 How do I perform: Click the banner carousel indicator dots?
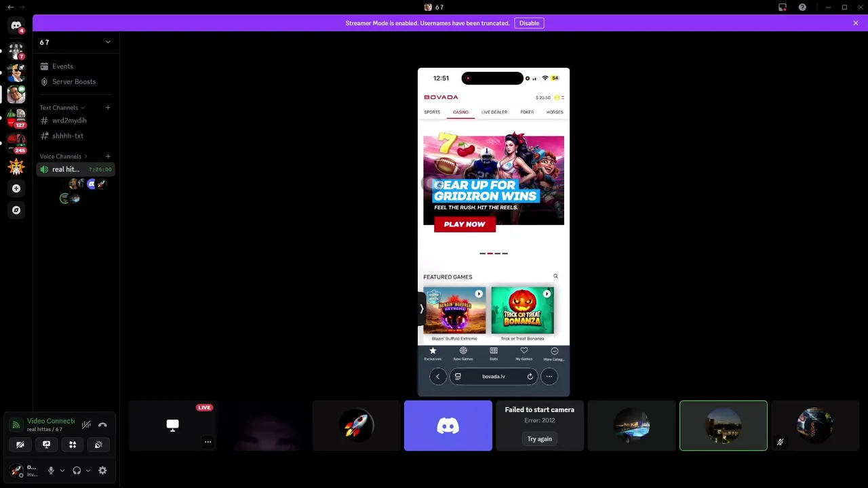click(x=494, y=253)
